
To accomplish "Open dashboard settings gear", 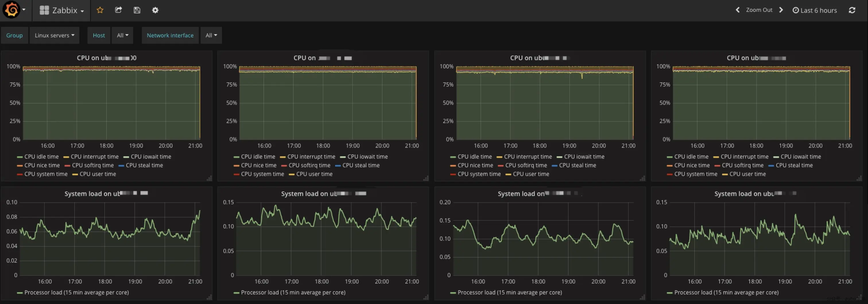I will coord(155,10).
